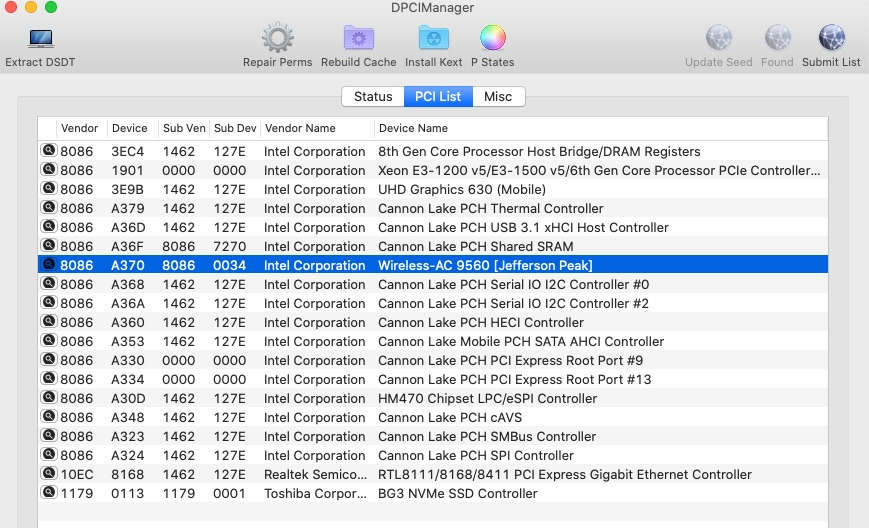Viewport: 869px width, 528px height.
Task: Select the PCI List tab
Action: click(438, 97)
